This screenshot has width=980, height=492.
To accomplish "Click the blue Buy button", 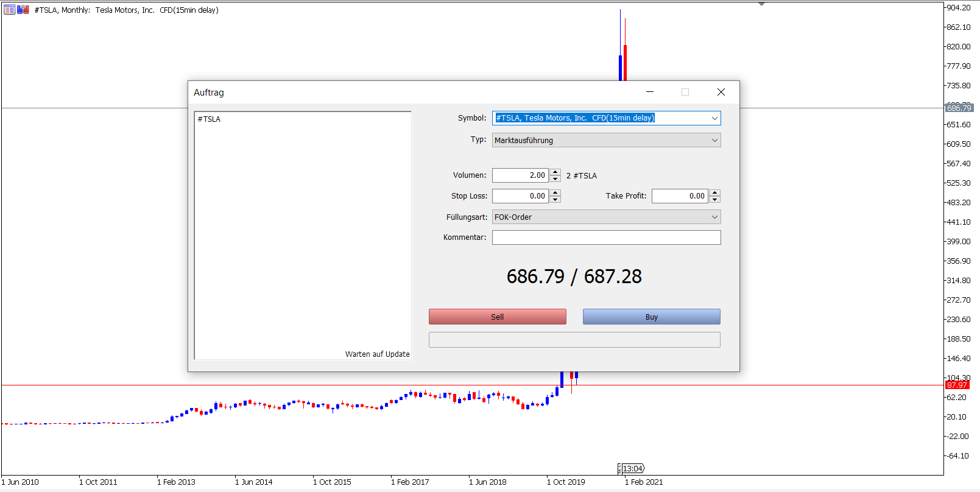I will pyautogui.click(x=651, y=317).
